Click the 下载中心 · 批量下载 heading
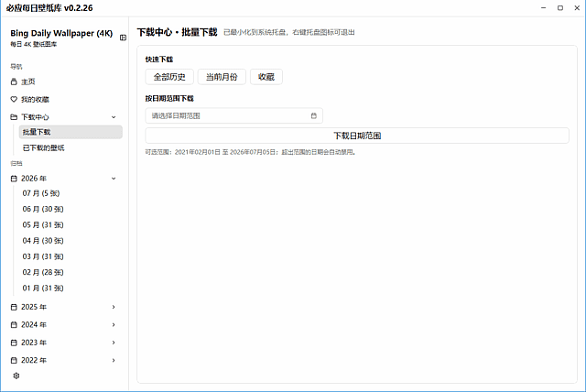 coord(177,32)
